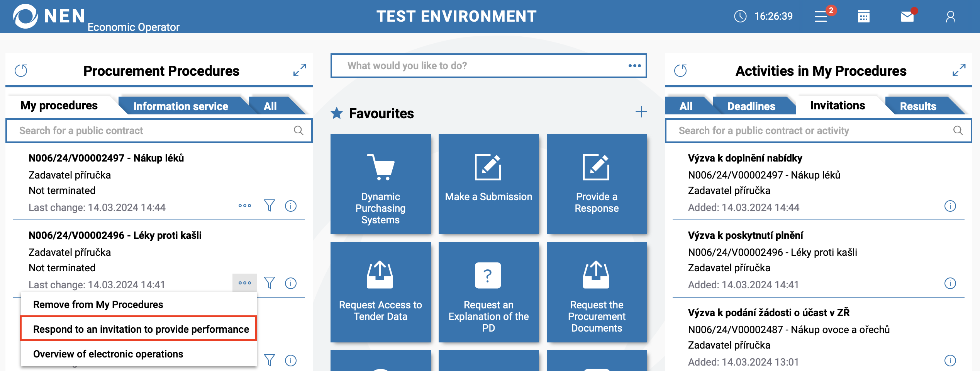The height and width of the screenshot is (371, 980).
Task: Switch to the Deadlines tab
Action: pos(751,106)
